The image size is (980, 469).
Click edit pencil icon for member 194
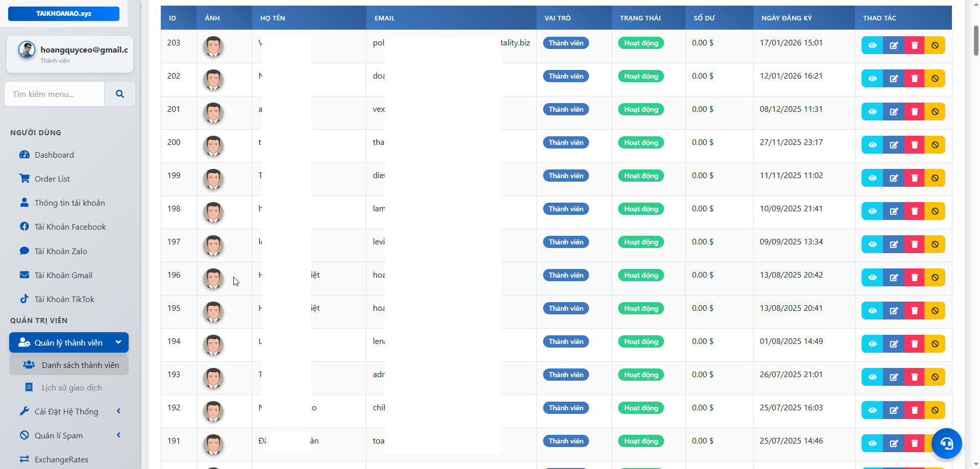coord(893,344)
